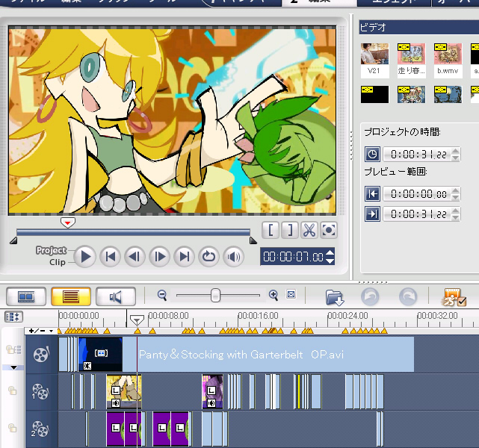Screen dimensions: 479x448
Task: Click the left trim marker on preview bar
Action: pos(13,240)
